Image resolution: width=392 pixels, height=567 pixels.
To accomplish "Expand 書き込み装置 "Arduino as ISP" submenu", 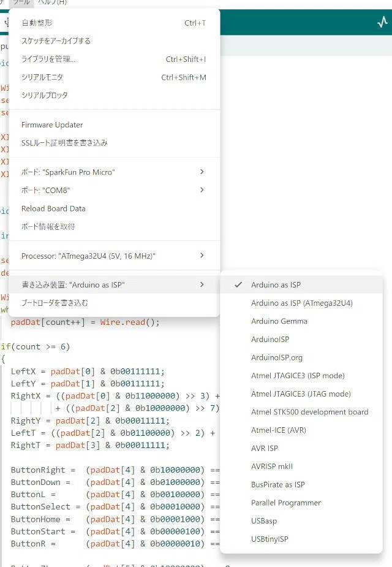I will point(114,285).
